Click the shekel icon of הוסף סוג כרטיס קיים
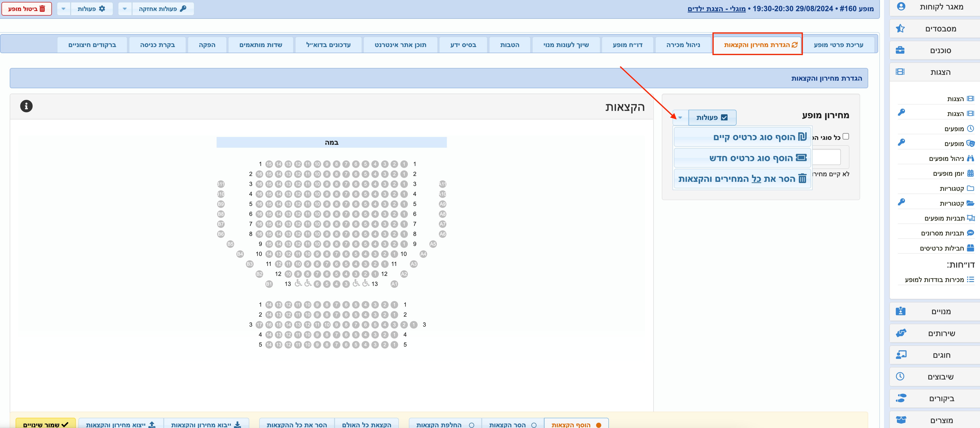The height and width of the screenshot is (428, 980). click(802, 136)
